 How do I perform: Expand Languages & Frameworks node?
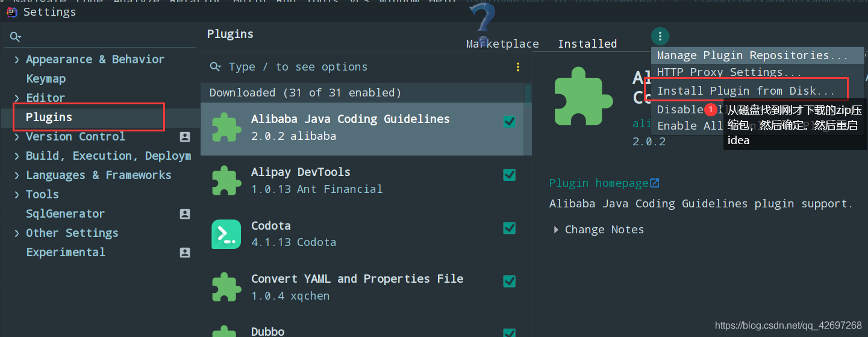click(x=17, y=175)
